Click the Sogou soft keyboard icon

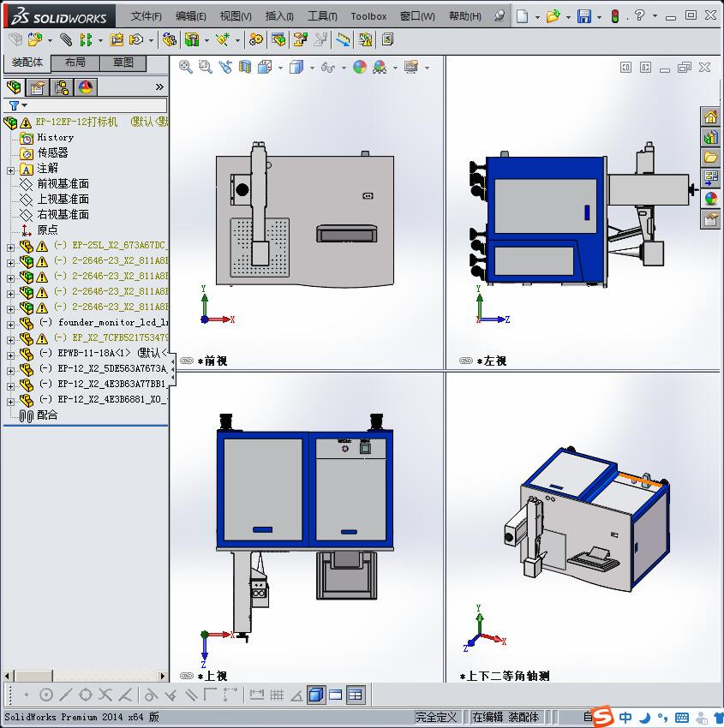pos(682,718)
